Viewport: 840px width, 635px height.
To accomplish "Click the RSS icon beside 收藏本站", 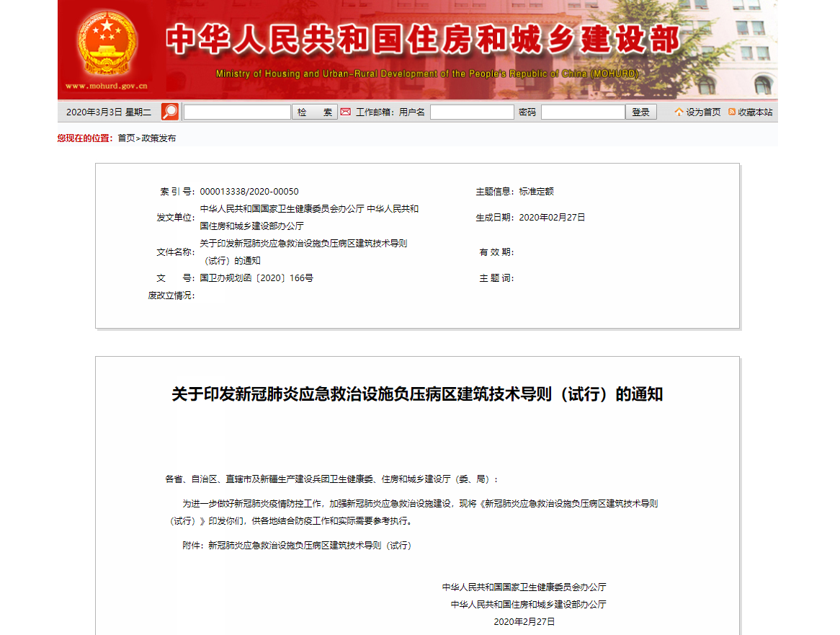I will [x=732, y=112].
